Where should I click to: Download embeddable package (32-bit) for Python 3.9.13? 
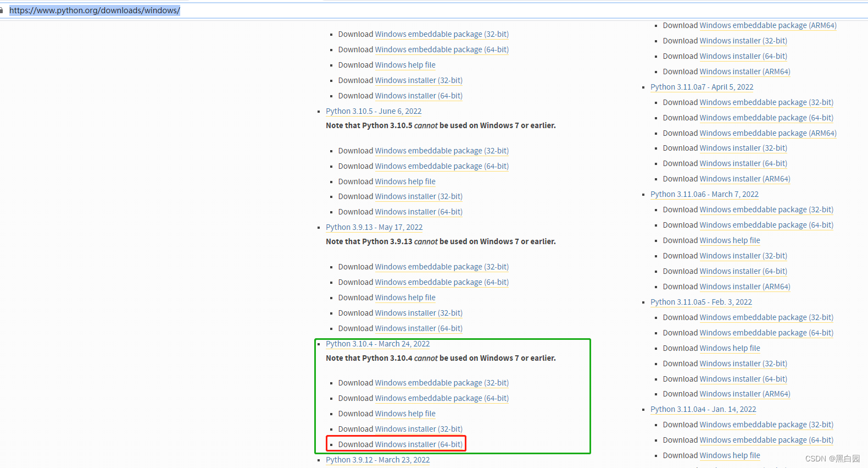(x=442, y=267)
